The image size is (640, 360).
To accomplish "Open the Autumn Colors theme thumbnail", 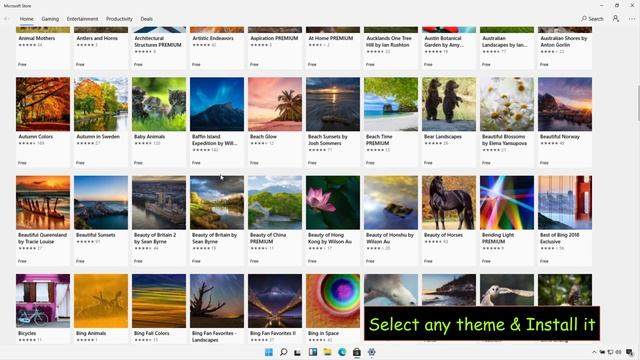I will tap(43, 104).
